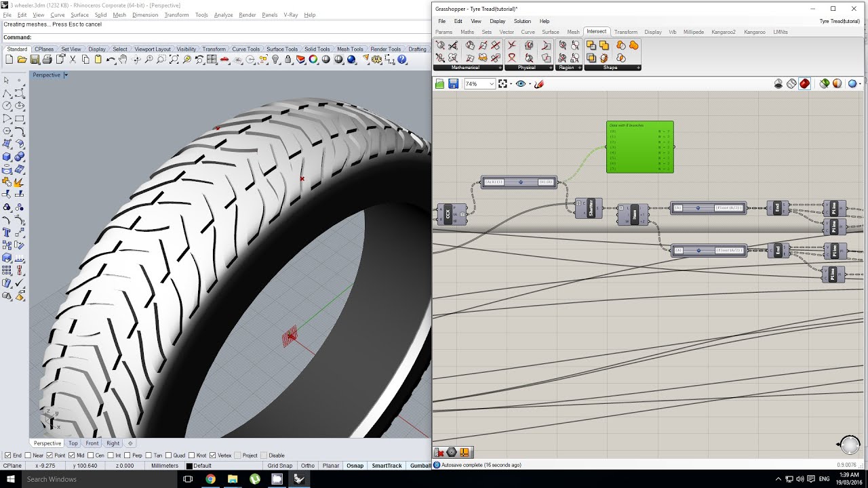Screen dimensions: 868x488
Task: Click slider on upper Floor(A/2) expression node
Action: click(x=698, y=208)
